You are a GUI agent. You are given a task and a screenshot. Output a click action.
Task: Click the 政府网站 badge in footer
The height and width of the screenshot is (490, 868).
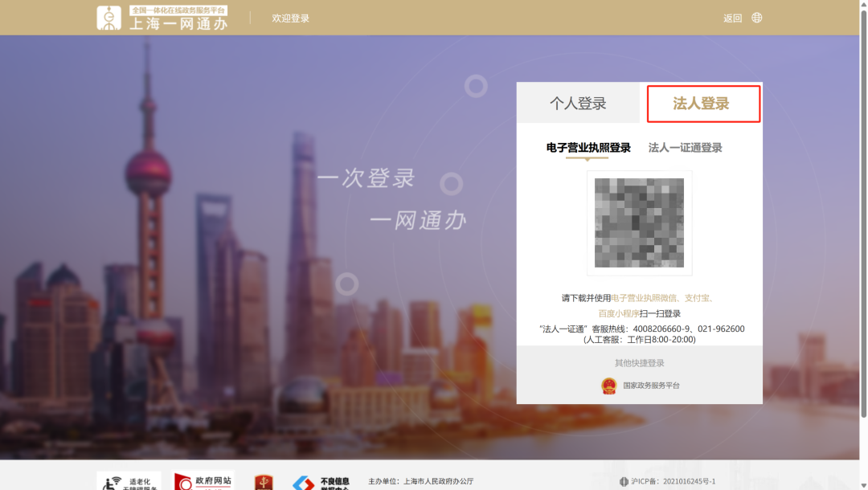(x=203, y=481)
